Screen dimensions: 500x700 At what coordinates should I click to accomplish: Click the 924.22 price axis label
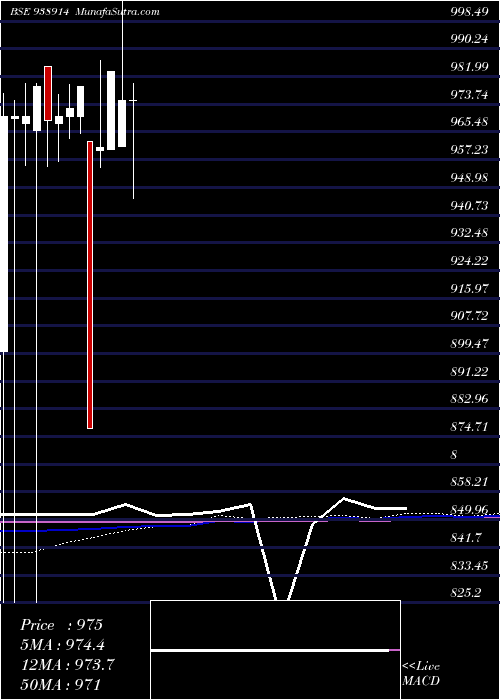click(x=469, y=261)
